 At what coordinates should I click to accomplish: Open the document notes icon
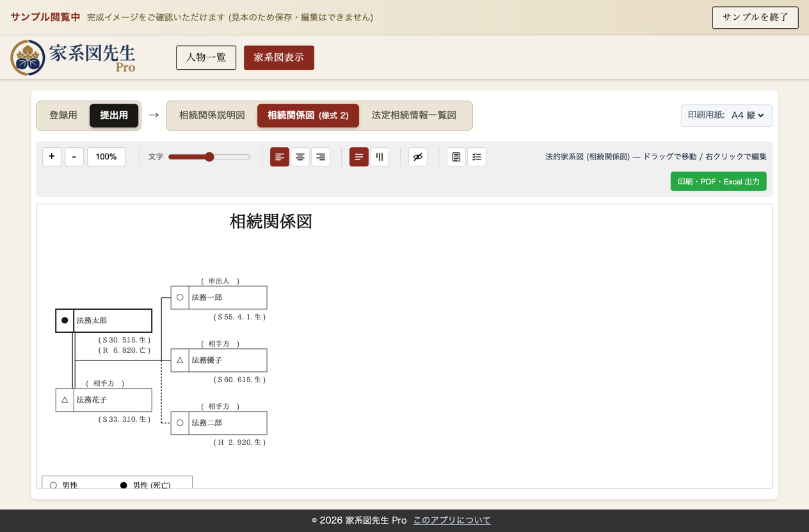click(x=456, y=157)
